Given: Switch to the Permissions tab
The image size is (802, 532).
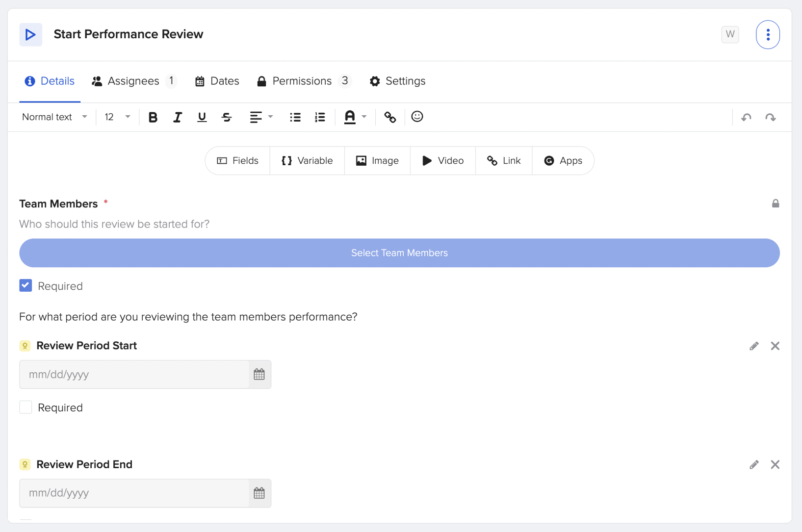Looking at the screenshot, I should [x=302, y=81].
